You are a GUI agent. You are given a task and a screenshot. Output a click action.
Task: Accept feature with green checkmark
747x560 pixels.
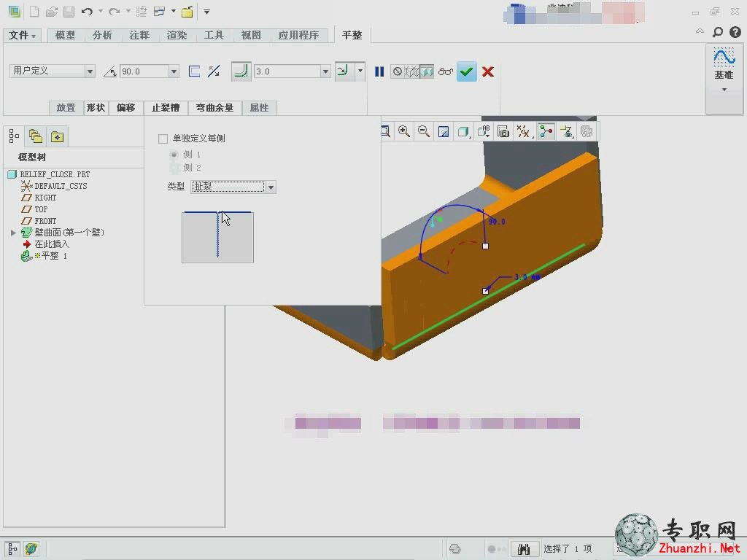466,71
